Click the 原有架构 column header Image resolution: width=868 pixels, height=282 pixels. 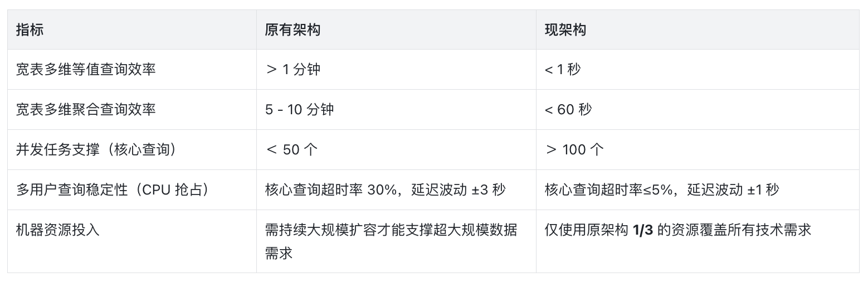292,30
